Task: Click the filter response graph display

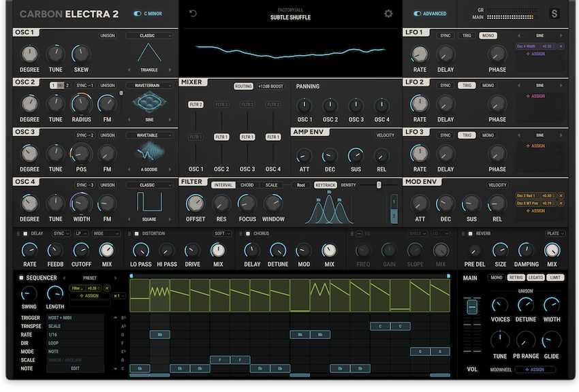Action: tap(328, 208)
